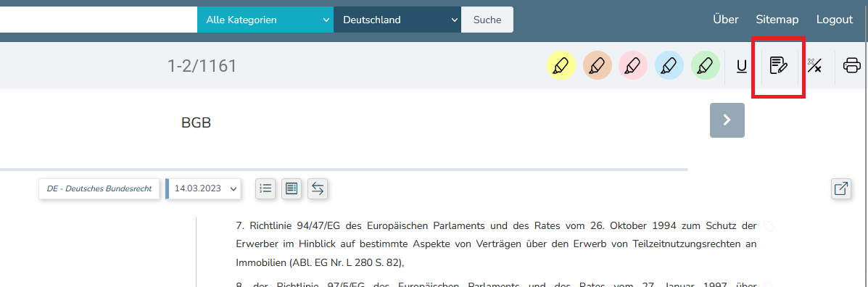
Task: Select the yellow highlighter tool
Action: [561, 66]
